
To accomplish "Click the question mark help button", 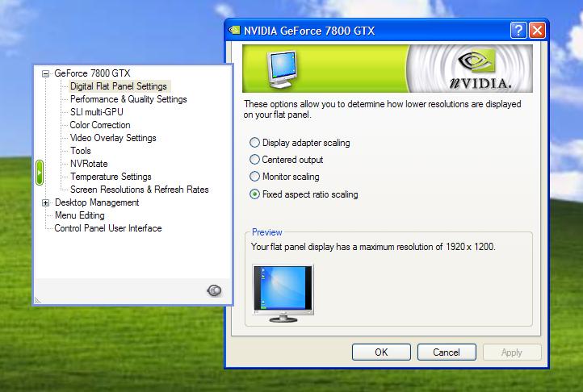I will click(518, 31).
